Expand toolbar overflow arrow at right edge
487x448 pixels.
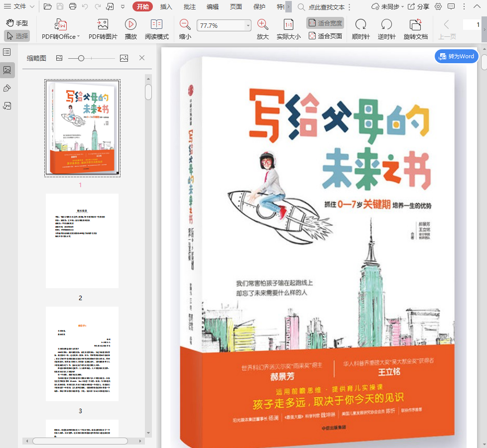coord(484,29)
